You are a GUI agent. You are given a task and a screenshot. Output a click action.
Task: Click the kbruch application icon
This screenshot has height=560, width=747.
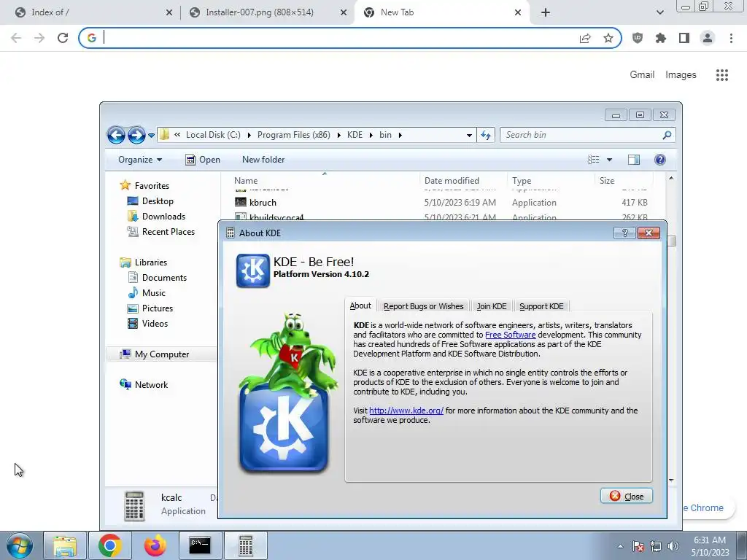pos(241,203)
